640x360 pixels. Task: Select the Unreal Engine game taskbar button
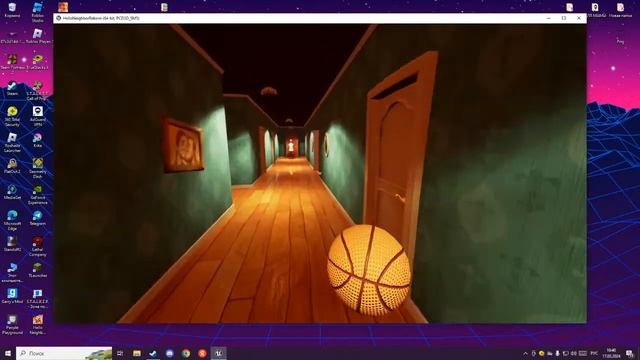[218, 353]
